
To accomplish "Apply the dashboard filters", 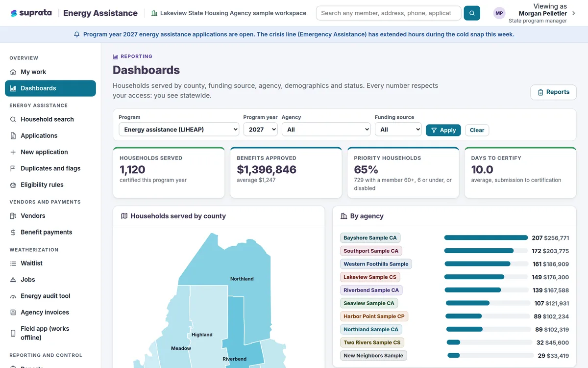I will click(x=443, y=130).
